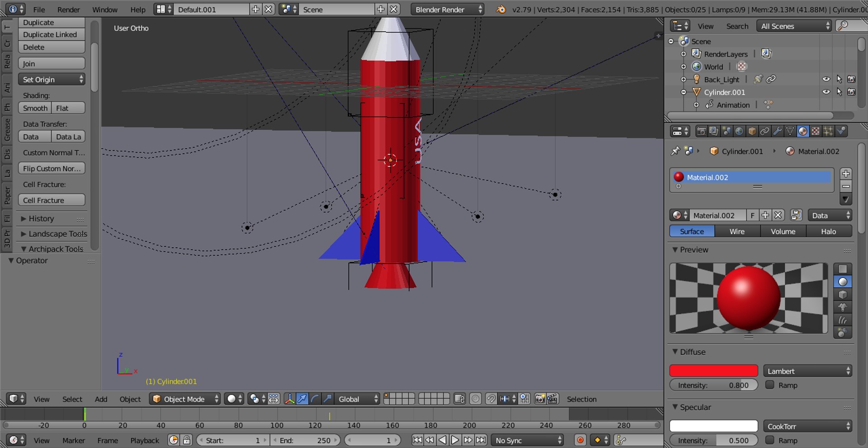Toggle Cylinder.001 renderability camera icon
868x448 pixels.
click(851, 92)
